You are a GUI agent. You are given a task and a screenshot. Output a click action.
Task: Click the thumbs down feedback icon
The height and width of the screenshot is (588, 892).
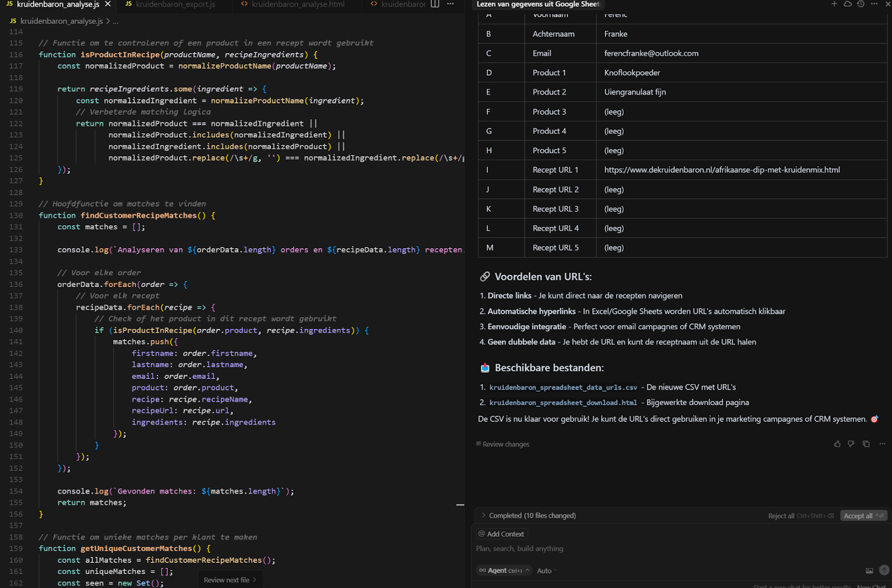coord(851,444)
